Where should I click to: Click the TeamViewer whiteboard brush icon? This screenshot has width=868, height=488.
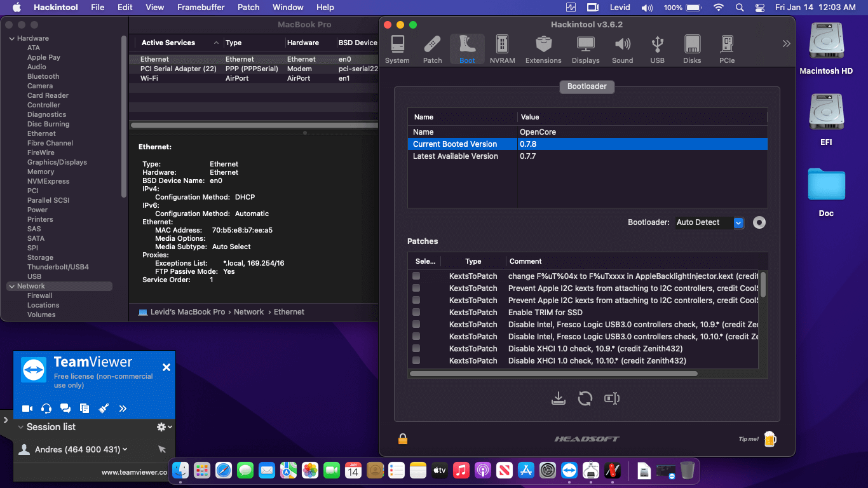(104, 409)
